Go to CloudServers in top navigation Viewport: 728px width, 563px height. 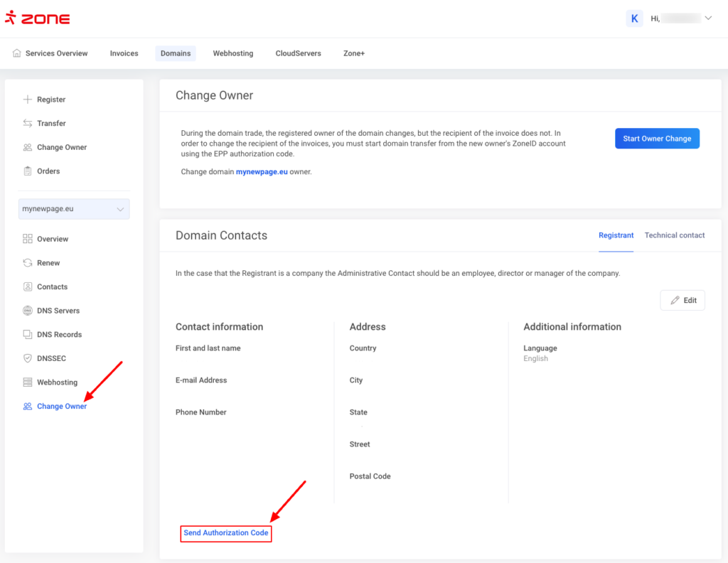pyautogui.click(x=298, y=53)
